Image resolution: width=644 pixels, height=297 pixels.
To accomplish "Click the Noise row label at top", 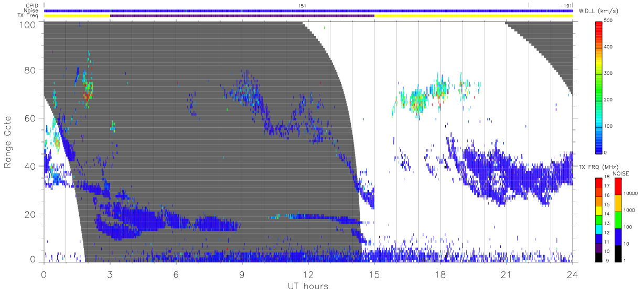I will click(x=31, y=10).
